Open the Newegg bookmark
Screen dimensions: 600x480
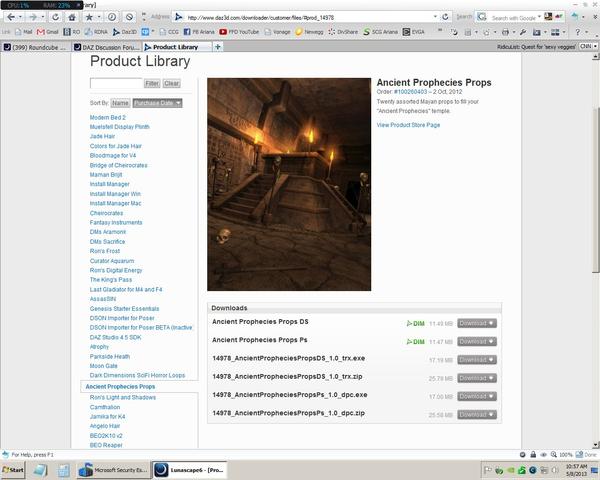[x=309, y=32]
